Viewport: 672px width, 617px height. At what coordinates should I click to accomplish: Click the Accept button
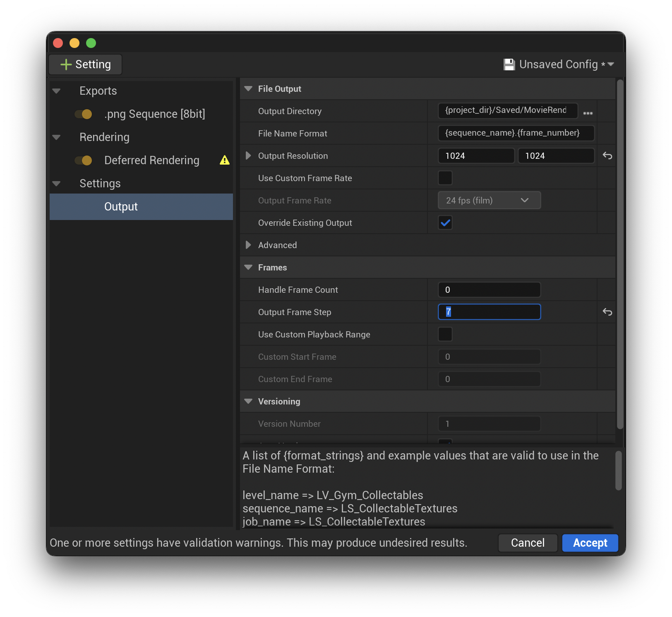tap(590, 543)
